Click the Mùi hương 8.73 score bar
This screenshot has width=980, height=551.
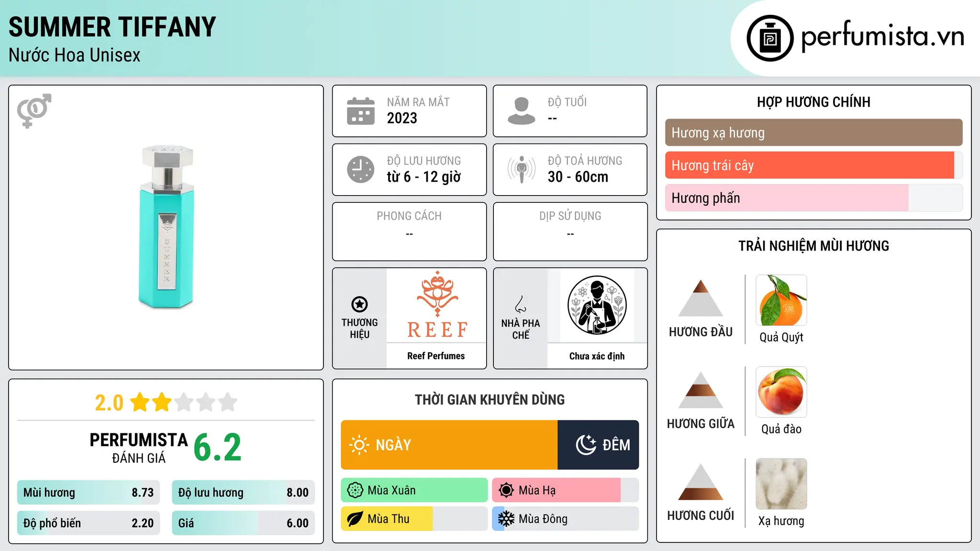(89, 493)
